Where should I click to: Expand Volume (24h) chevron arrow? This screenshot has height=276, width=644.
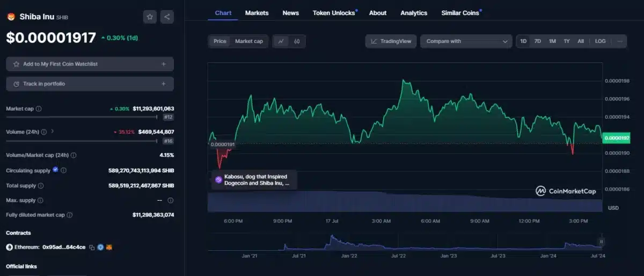[53, 132]
